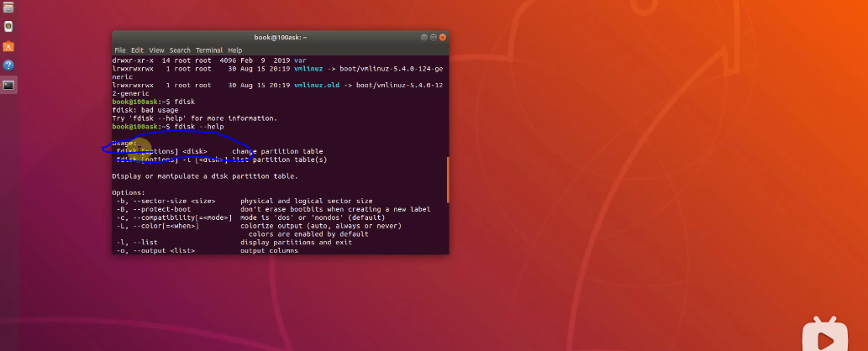
Task: Click the 'fdisk --help' command prompt line
Action: click(168, 127)
